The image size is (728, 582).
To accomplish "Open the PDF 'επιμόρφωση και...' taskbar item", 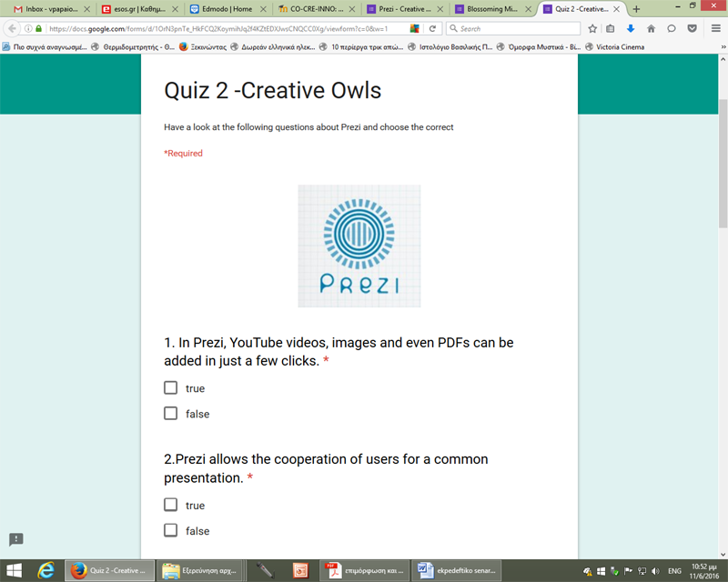I will tap(365, 570).
